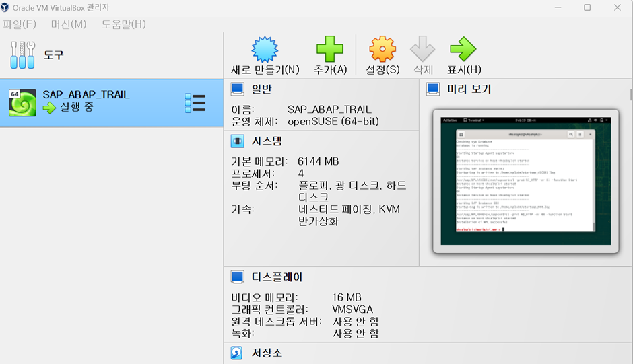Open Settings (설정) gear icon
This screenshot has height=364, width=633.
[382, 49]
